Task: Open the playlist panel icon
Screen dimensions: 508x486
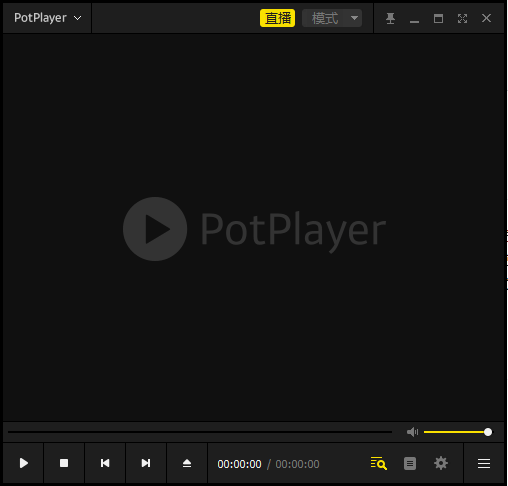Action: tap(410, 463)
